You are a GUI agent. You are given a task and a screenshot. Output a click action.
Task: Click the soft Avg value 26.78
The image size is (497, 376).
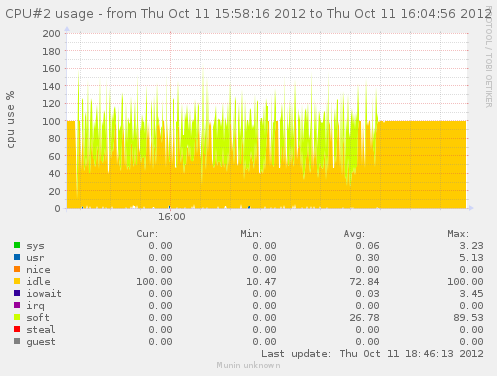[x=364, y=318]
